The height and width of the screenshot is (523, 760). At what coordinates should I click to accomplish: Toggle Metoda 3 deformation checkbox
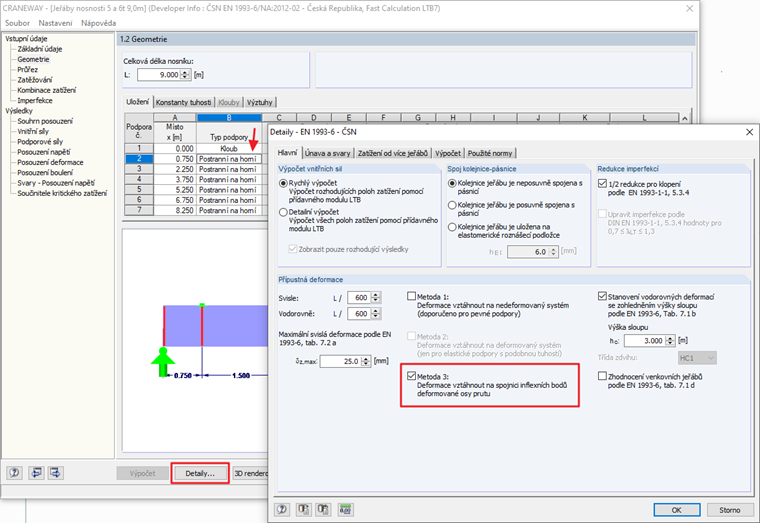point(412,376)
